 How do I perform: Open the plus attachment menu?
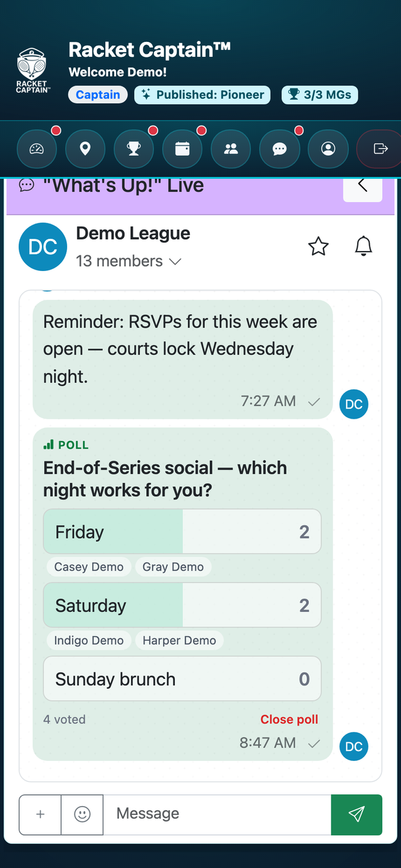coord(40,814)
